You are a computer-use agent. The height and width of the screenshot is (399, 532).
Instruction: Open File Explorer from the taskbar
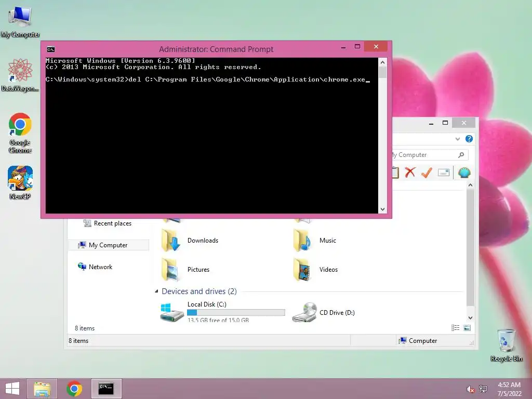[42, 389]
